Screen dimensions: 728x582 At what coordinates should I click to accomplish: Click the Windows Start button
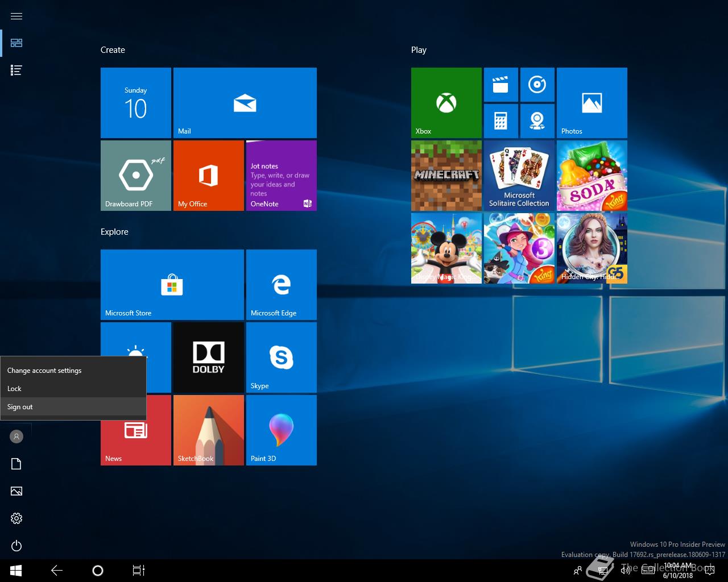tap(16, 571)
